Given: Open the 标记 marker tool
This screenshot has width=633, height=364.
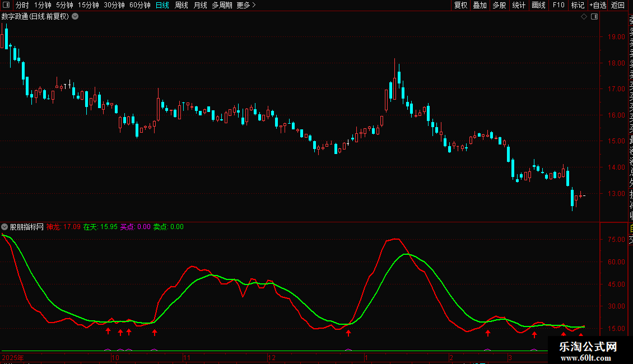Looking at the screenshot, I should 578,5.
